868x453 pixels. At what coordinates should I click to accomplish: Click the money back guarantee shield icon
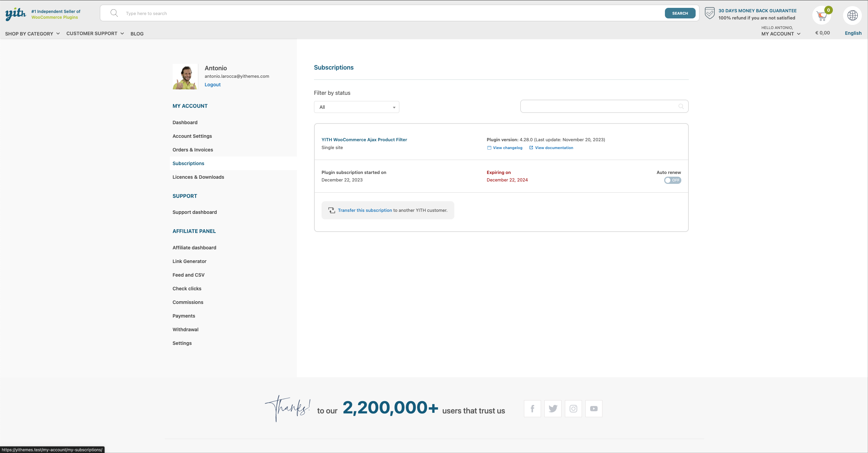pos(710,13)
